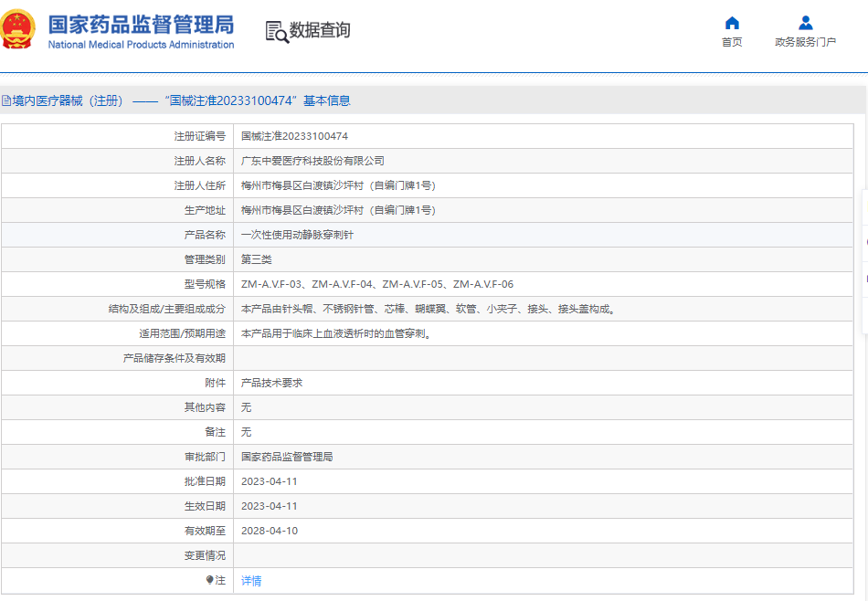Image resolution: width=868 pixels, height=601 pixels.
Task: Click the 数据查询 heading text
Action: coord(320,30)
